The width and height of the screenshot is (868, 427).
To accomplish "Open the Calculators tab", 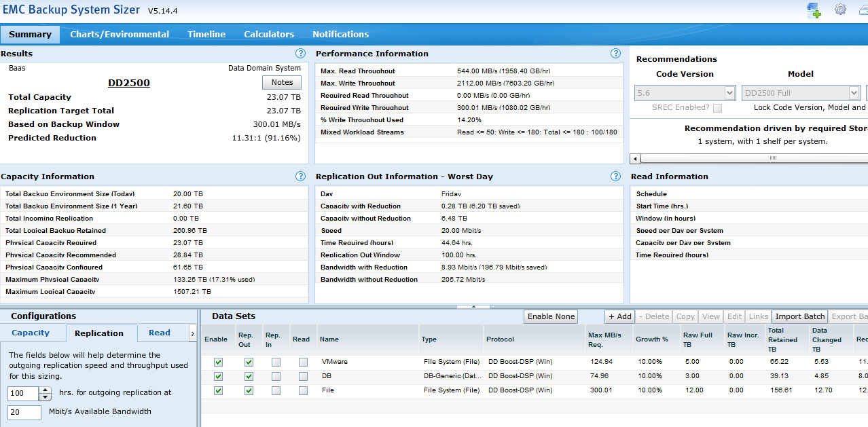I will pyautogui.click(x=269, y=34).
